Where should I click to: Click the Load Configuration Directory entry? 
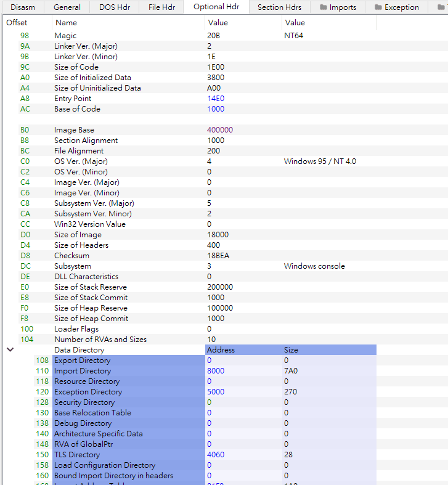pyautogui.click(x=105, y=465)
